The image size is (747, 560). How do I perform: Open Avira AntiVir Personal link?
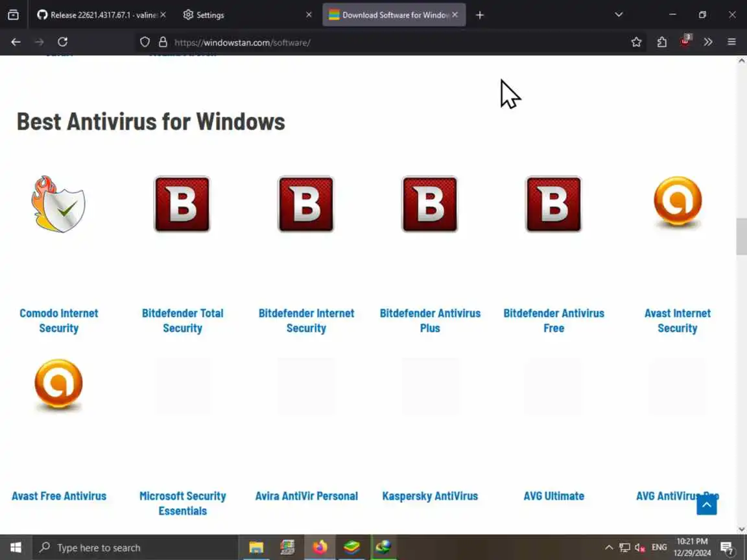tap(306, 496)
